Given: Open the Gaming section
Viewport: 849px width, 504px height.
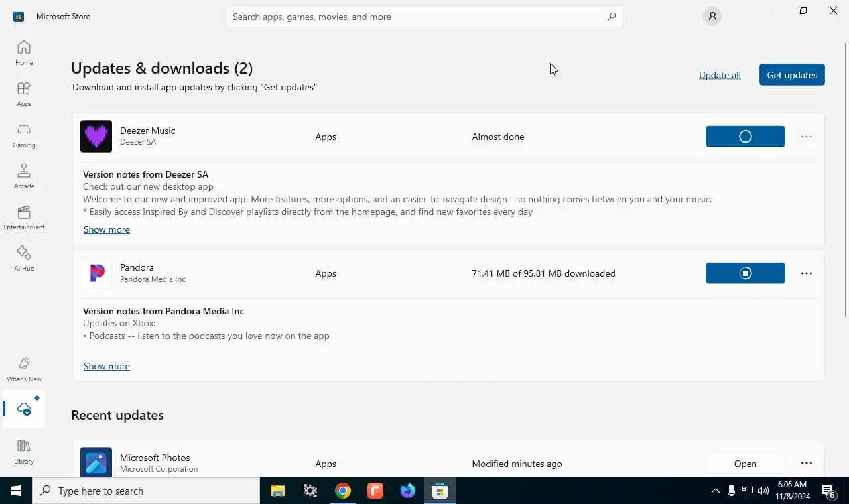Looking at the screenshot, I should [x=24, y=135].
